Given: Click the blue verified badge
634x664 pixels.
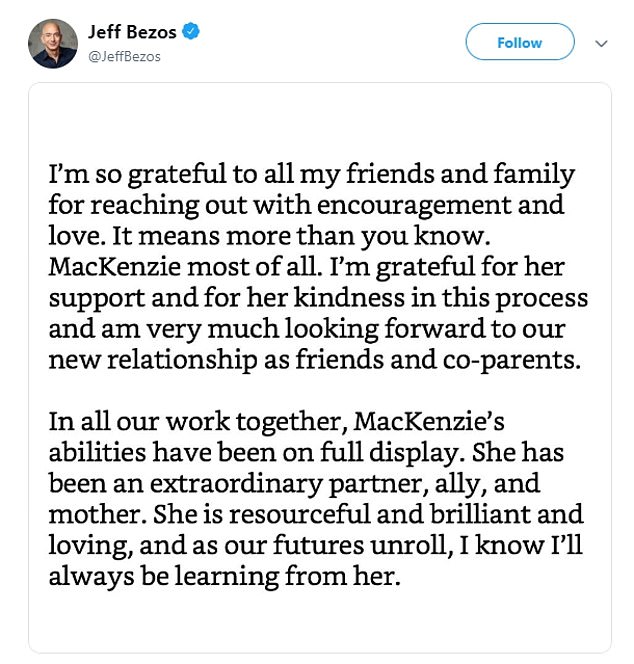Looking at the screenshot, I should (x=191, y=31).
